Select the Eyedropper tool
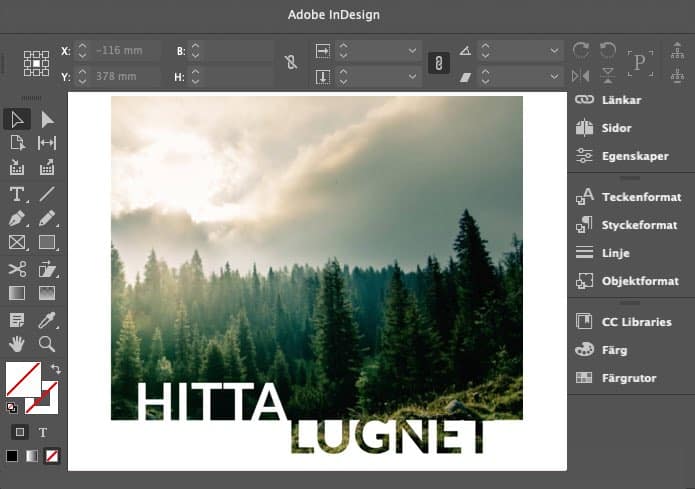Screen dimensions: 695x489 (x=47, y=320)
